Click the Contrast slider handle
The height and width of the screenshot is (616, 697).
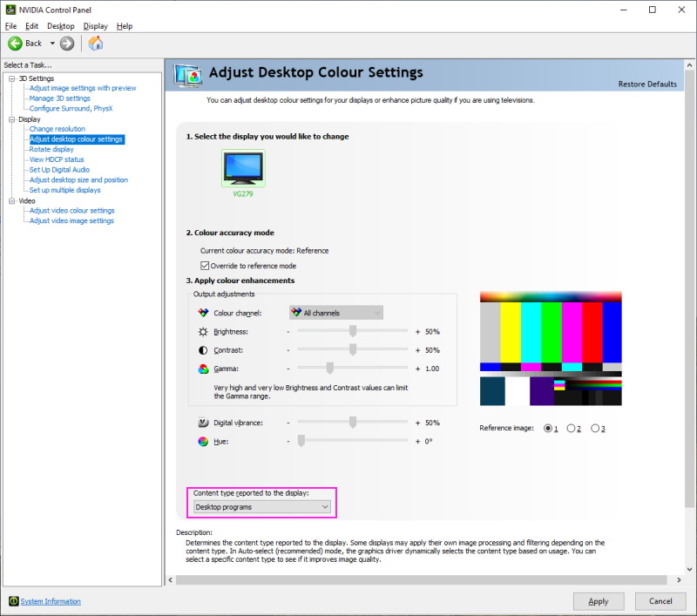tap(353, 349)
